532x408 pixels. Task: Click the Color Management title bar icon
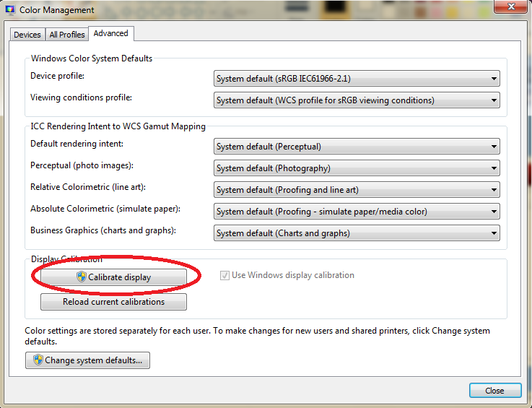click(10, 10)
